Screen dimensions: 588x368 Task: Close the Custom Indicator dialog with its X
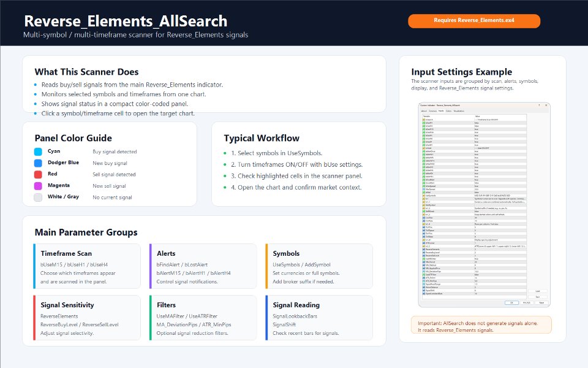tap(546, 105)
